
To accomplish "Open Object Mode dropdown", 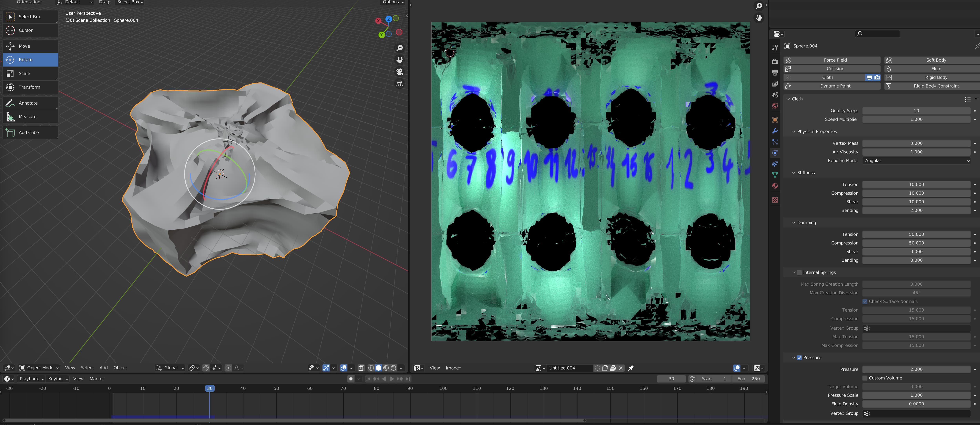I will (39, 368).
